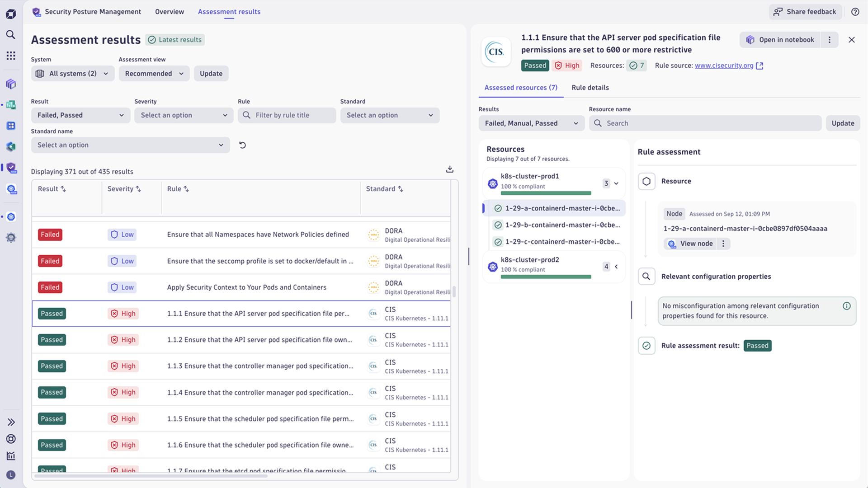This screenshot has width=868, height=488.
Task: Open the apps grid launcher icon
Action: [11, 56]
